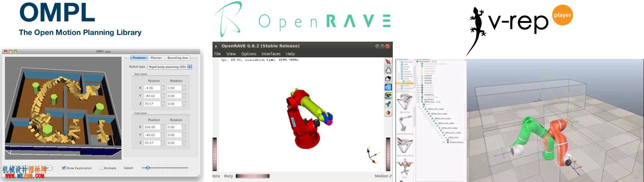This screenshot has width=644, height=182.
Task: Click Goal pose Z rotation field
Action: [174, 143]
